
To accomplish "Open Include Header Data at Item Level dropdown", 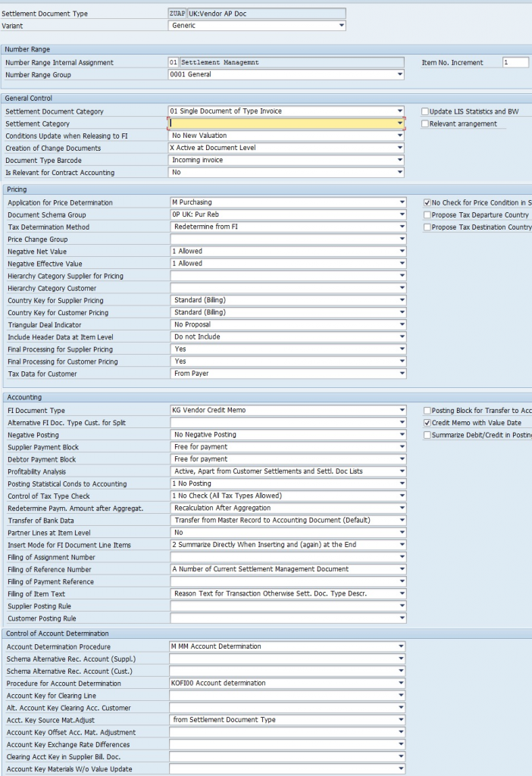I will point(288,336).
